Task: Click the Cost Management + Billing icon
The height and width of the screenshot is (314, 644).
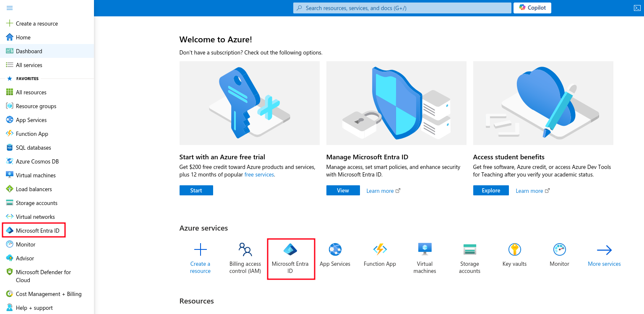Action: tap(10, 294)
